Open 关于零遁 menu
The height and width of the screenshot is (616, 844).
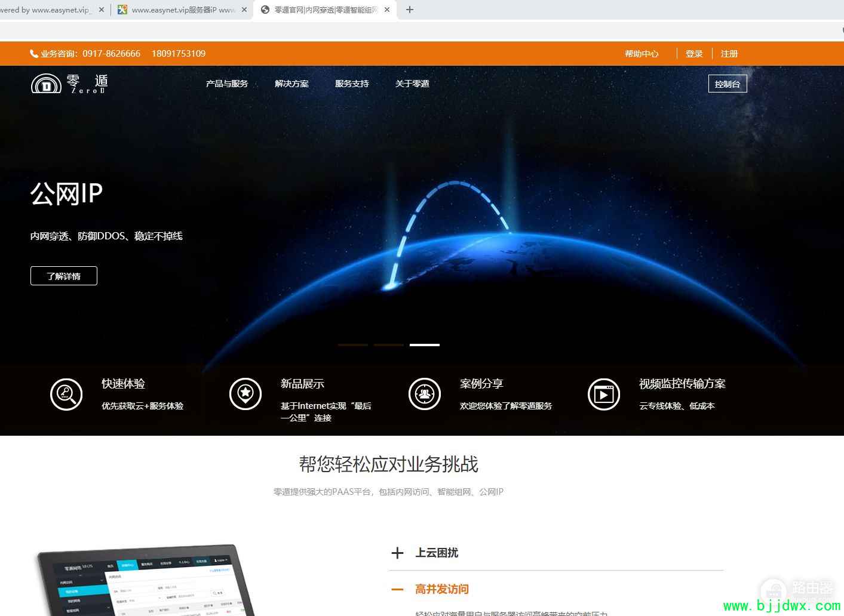coord(412,84)
